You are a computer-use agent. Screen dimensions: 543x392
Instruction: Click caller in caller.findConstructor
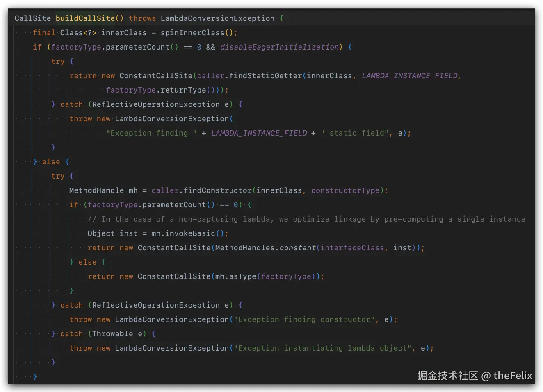coord(165,190)
